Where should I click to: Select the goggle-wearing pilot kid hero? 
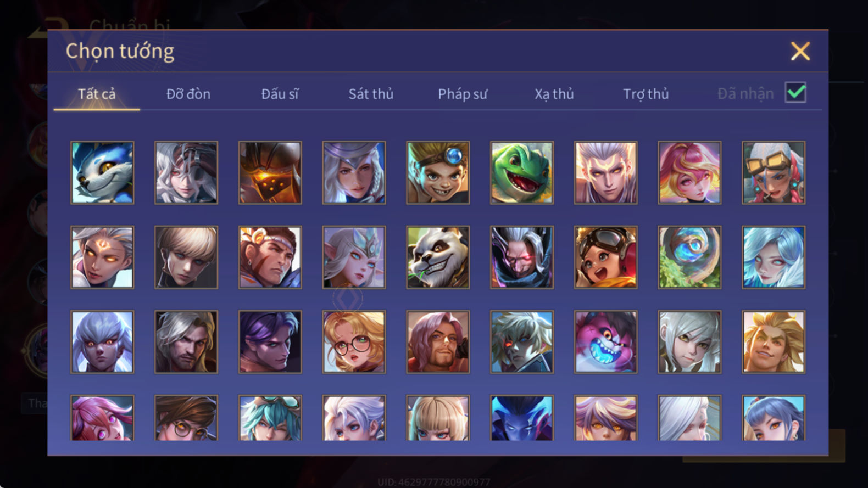click(606, 257)
